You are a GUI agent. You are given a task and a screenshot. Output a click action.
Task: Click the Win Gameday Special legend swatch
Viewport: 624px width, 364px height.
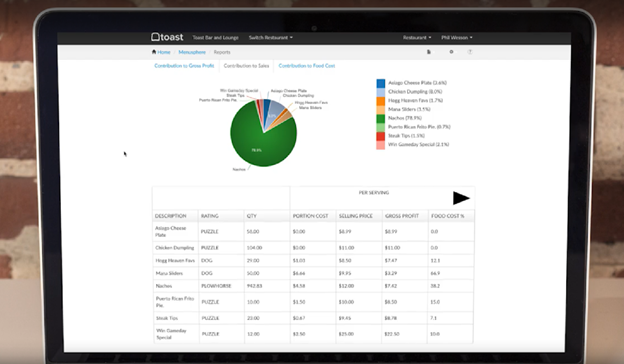click(381, 145)
